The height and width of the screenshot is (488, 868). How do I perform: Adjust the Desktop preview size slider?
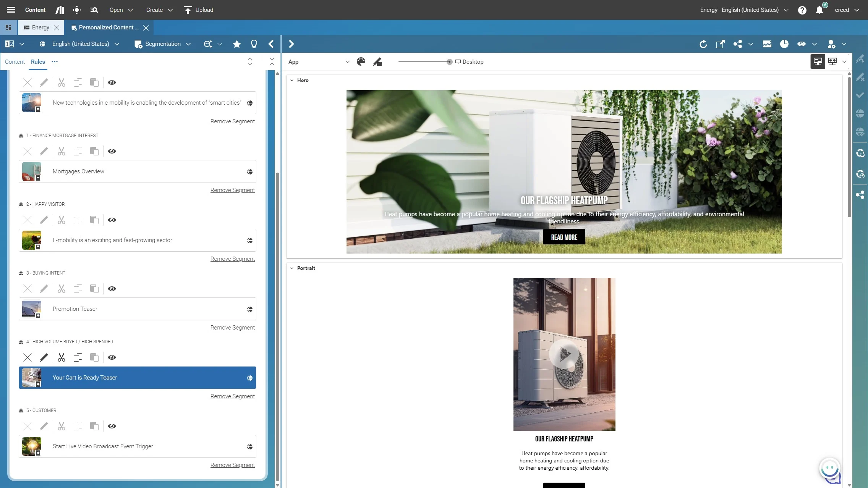click(449, 62)
